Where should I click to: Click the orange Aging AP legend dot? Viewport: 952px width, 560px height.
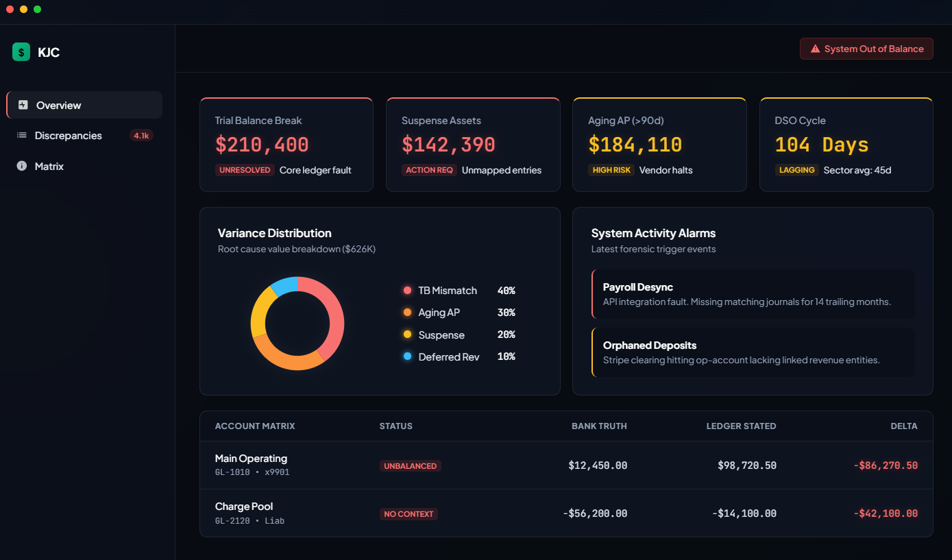click(x=407, y=313)
